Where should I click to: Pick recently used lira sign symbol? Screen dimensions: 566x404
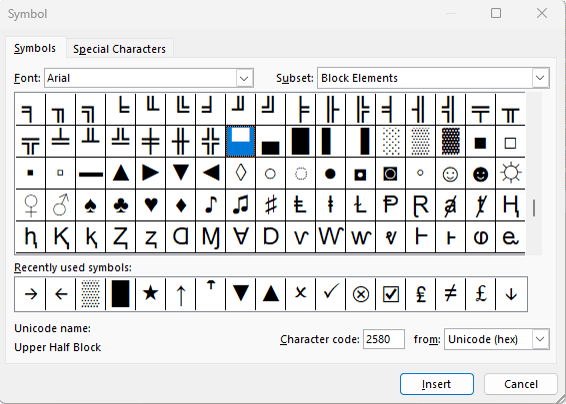click(x=420, y=294)
